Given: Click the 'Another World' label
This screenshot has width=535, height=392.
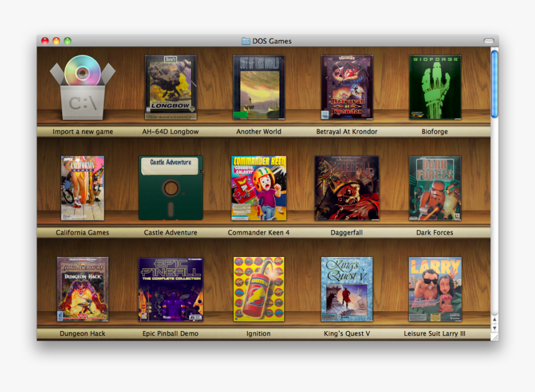Looking at the screenshot, I should point(259,132).
